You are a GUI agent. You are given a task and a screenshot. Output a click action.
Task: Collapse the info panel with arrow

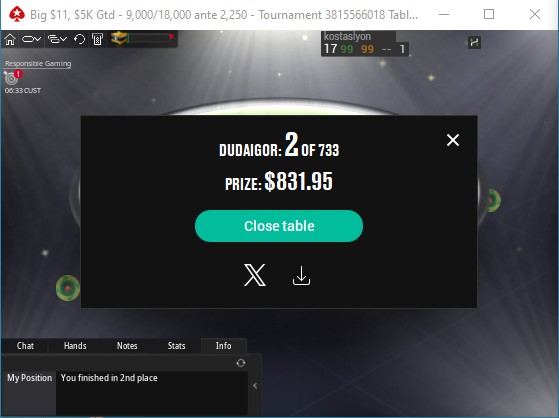255,386
